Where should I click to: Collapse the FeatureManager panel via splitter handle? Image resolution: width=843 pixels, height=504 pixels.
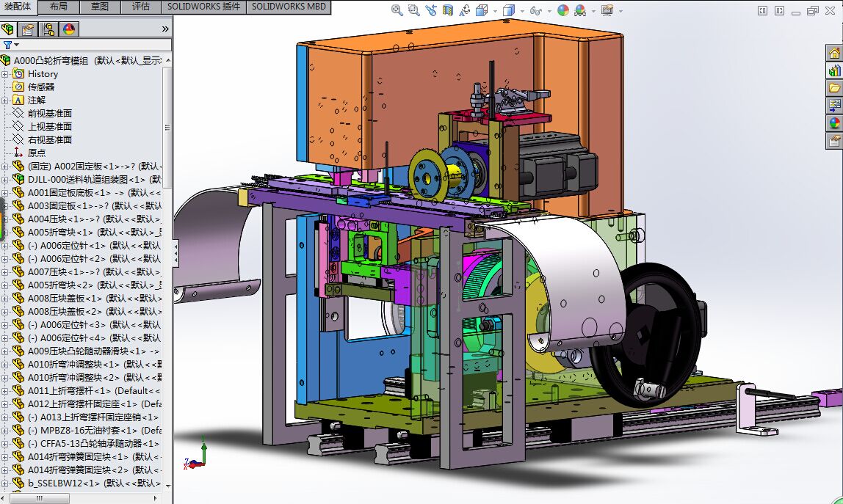point(176,252)
